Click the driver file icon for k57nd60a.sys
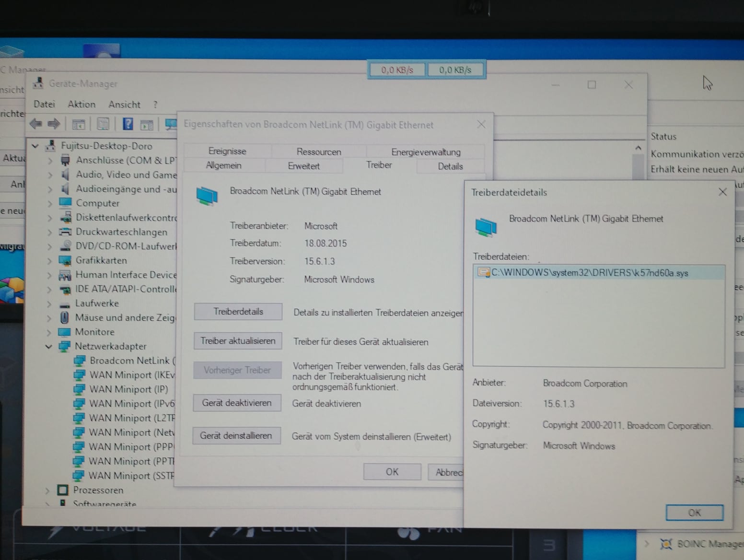The width and height of the screenshot is (744, 560). (x=484, y=273)
